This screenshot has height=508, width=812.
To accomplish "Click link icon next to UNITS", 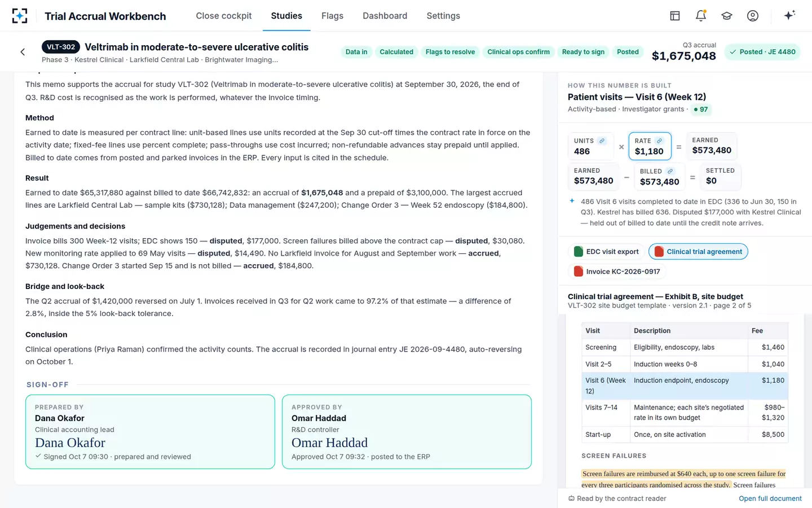I will tap(602, 141).
